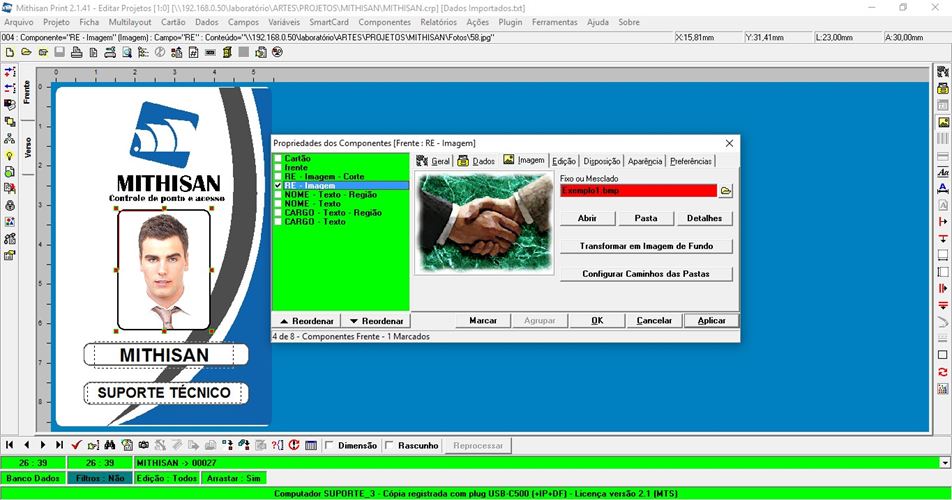The height and width of the screenshot is (500, 952).
Task: Go to last record arrow
Action: point(59,445)
